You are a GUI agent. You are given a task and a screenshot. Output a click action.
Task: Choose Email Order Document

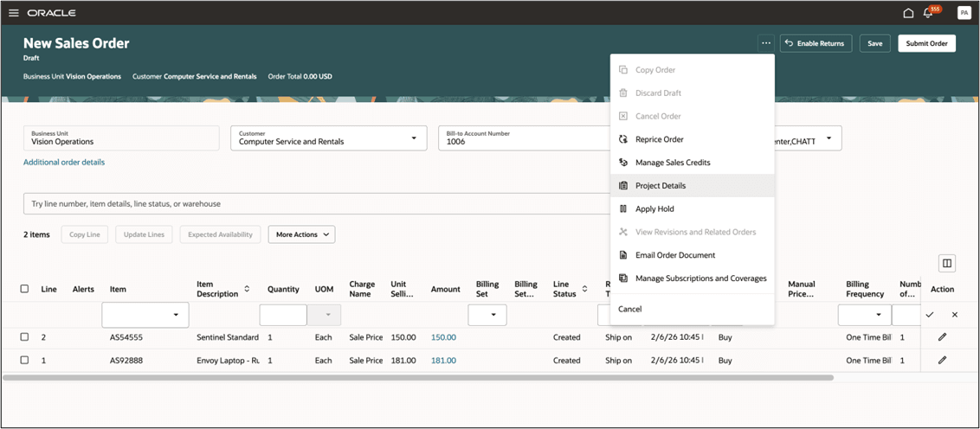692,255
